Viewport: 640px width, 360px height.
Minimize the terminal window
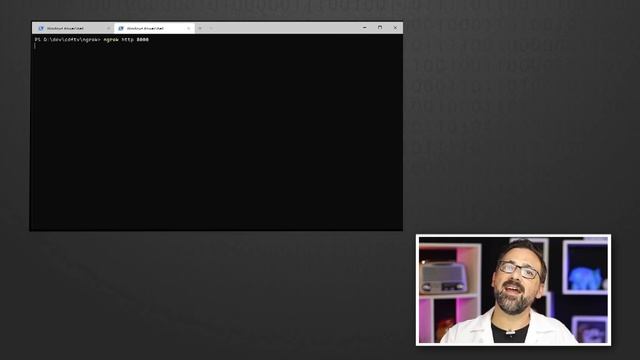click(364, 28)
